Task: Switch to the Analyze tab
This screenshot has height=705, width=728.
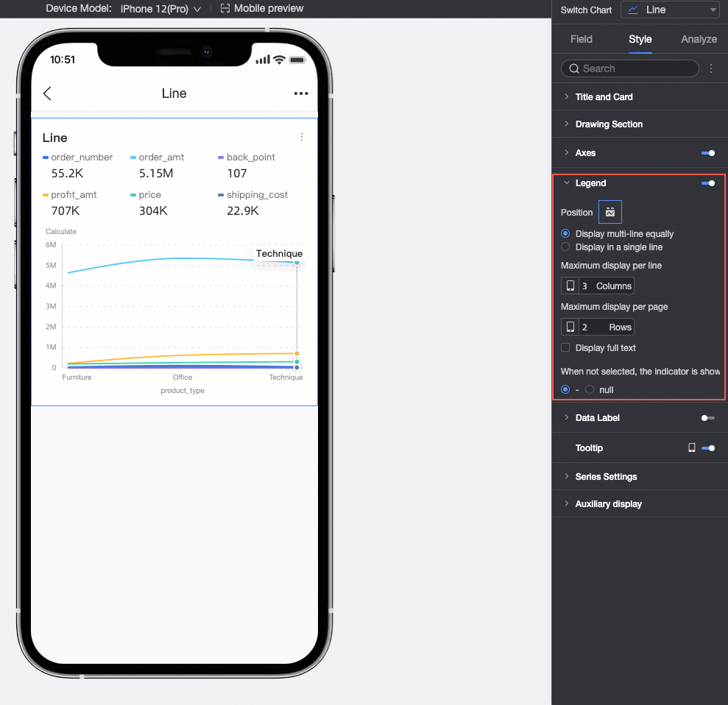Action: pos(699,39)
